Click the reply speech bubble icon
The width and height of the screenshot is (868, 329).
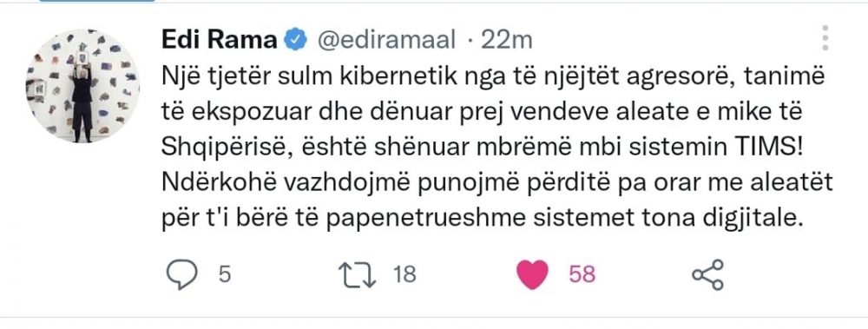pyautogui.click(x=181, y=274)
